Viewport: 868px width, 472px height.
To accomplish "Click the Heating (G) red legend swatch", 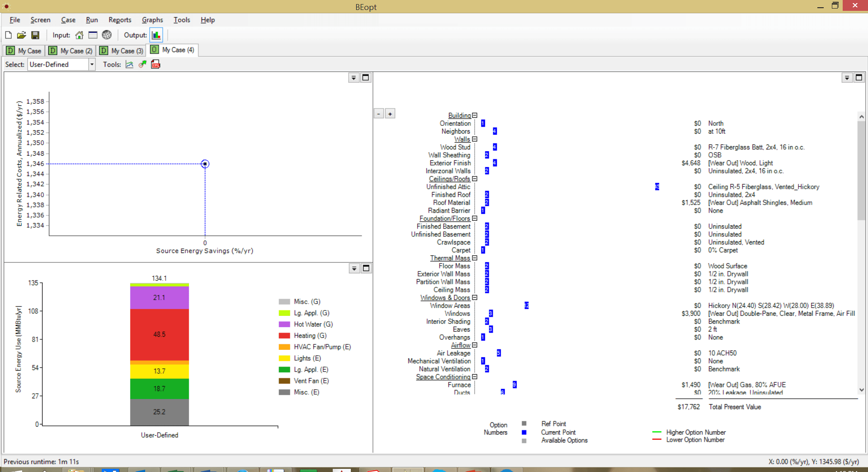I will (284, 336).
